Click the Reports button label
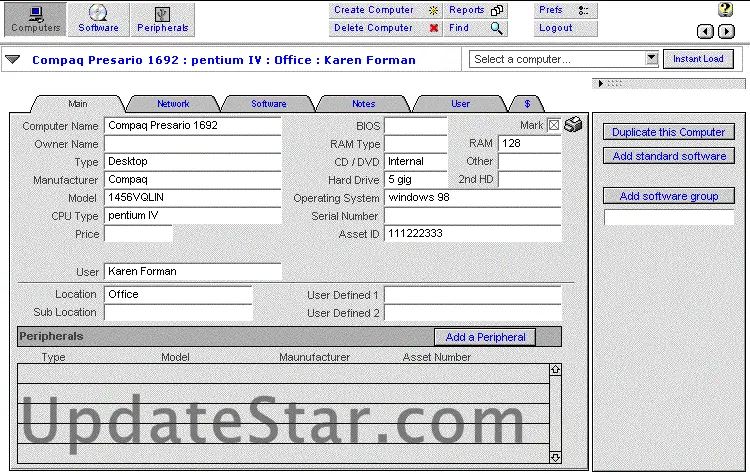This screenshot has height=474, width=750. (x=466, y=10)
